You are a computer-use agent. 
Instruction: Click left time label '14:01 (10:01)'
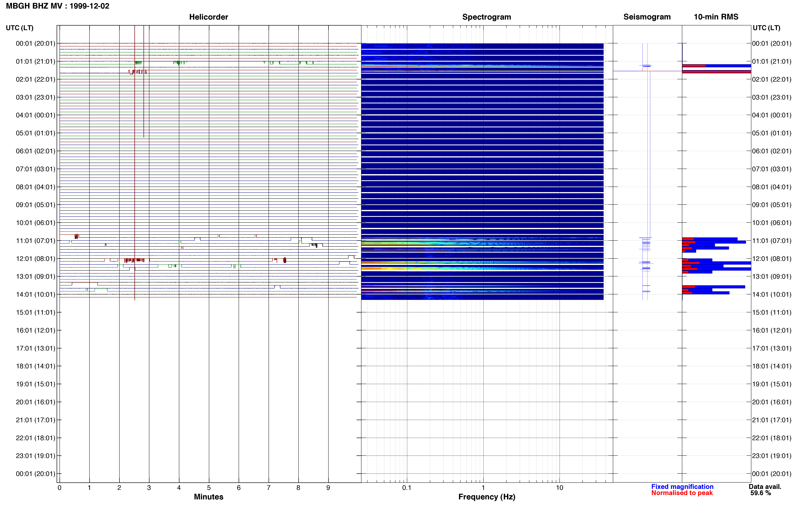(36, 294)
